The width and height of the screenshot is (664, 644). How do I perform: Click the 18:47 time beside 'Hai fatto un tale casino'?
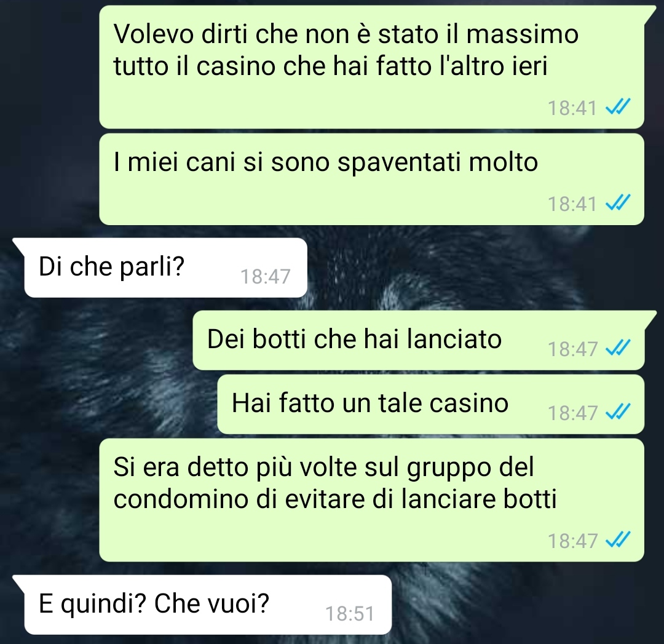tap(572, 413)
